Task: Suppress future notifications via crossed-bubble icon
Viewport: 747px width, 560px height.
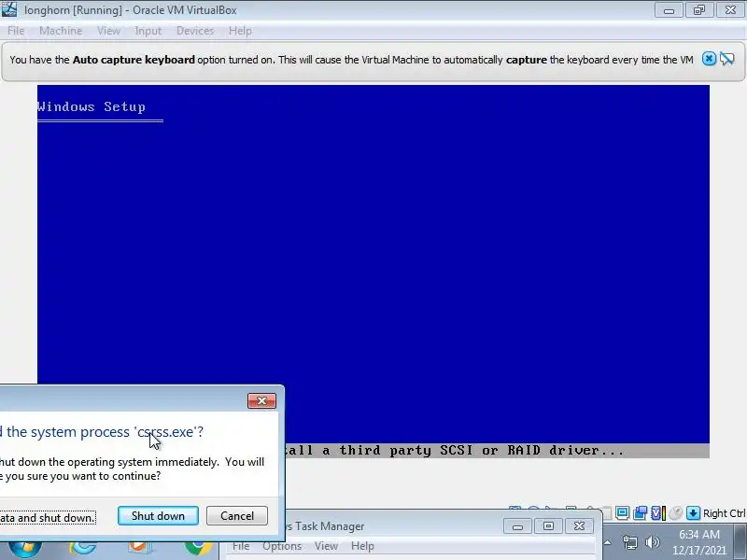Action: (727, 59)
